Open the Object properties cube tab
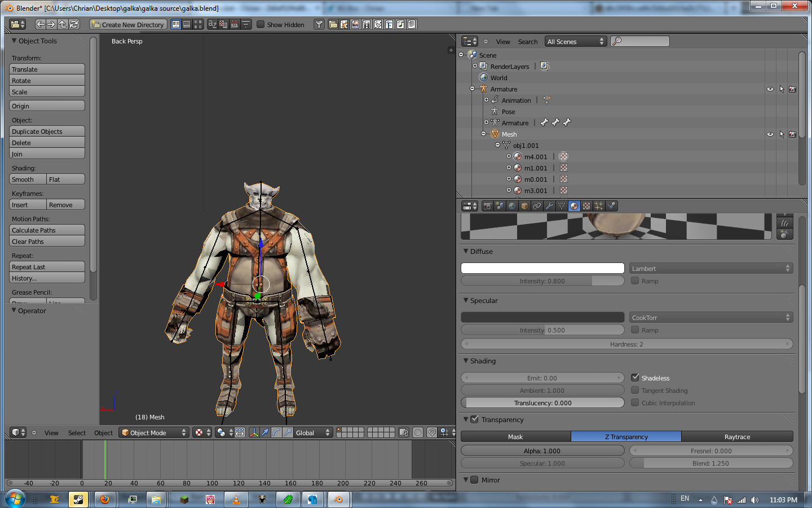The width and height of the screenshot is (812, 508). click(524, 206)
